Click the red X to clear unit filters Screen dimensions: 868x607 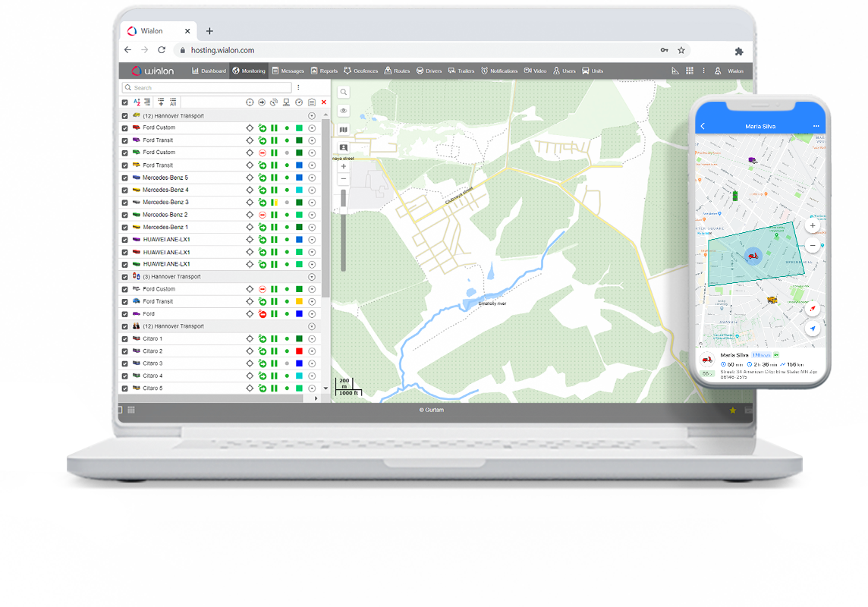pyautogui.click(x=323, y=102)
